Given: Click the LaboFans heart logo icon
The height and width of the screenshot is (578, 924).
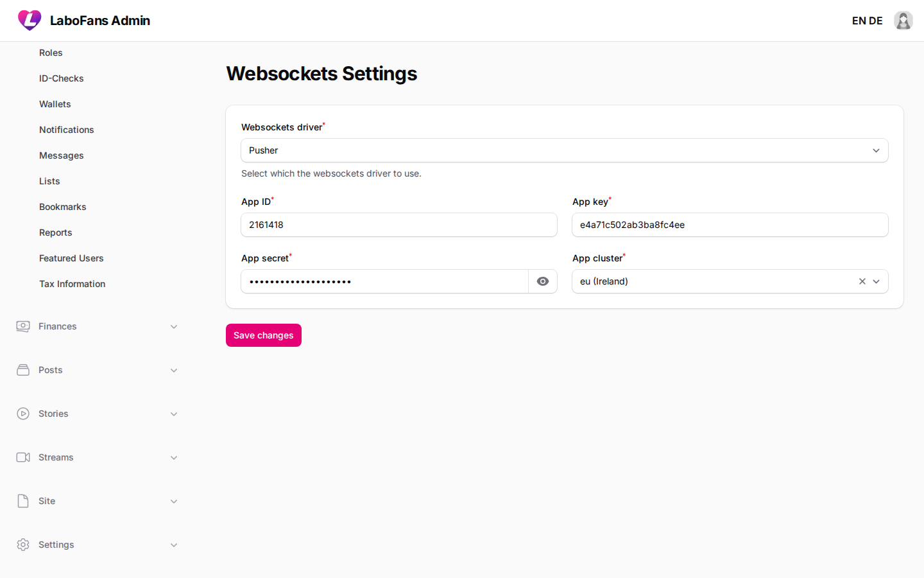Looking at the screenshot, I should (x=30, y=21).
